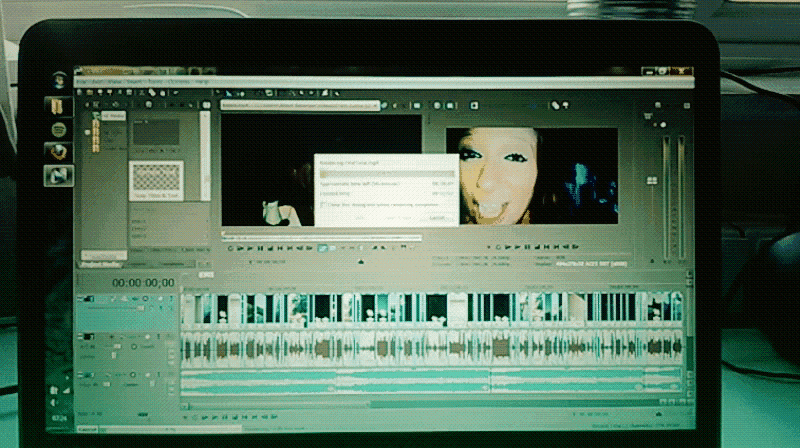Play the clip in the trimmer
Screen dimensions: 800x448
click(x=251, y=248)
